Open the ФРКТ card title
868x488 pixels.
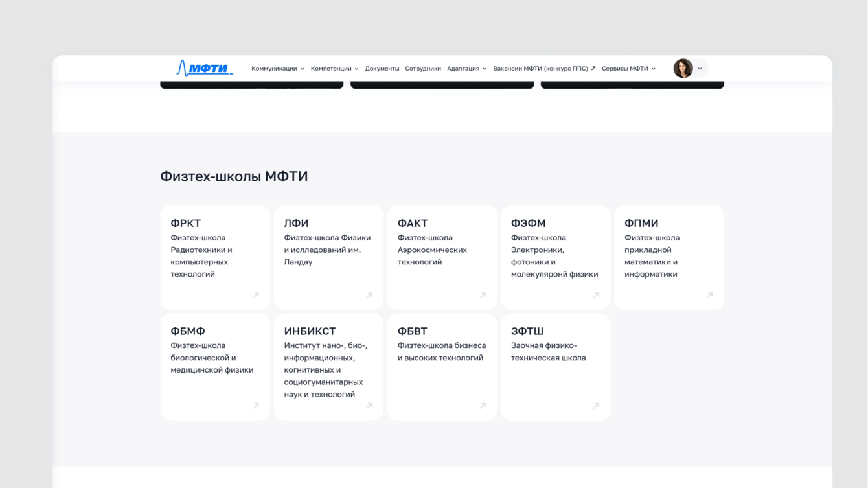point(186,223)
